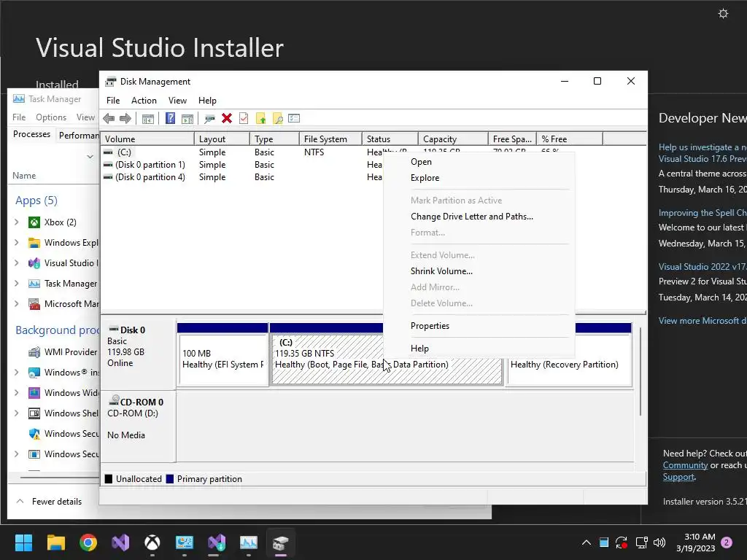Screen dimensions: 747x560
Task: Click the Disk 0 label panel
Action: pyautogui.click(x=138, y=355)
